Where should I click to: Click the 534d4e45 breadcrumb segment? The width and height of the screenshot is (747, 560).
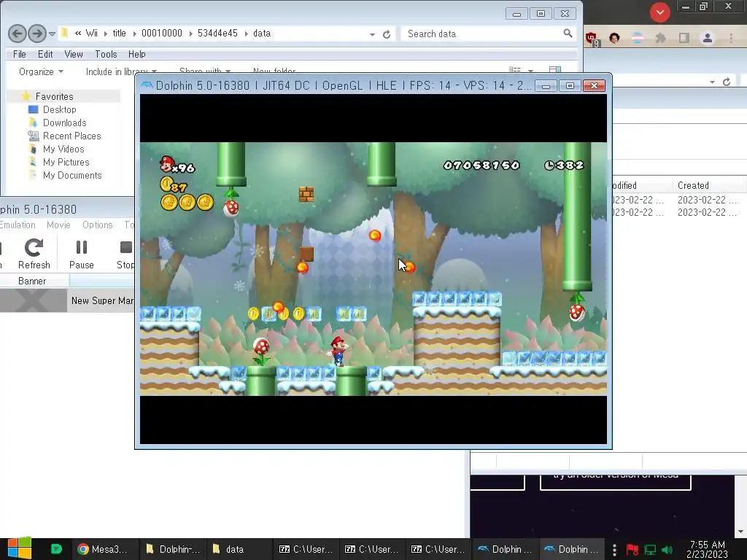pyautogui.click(x=217, y=34)
